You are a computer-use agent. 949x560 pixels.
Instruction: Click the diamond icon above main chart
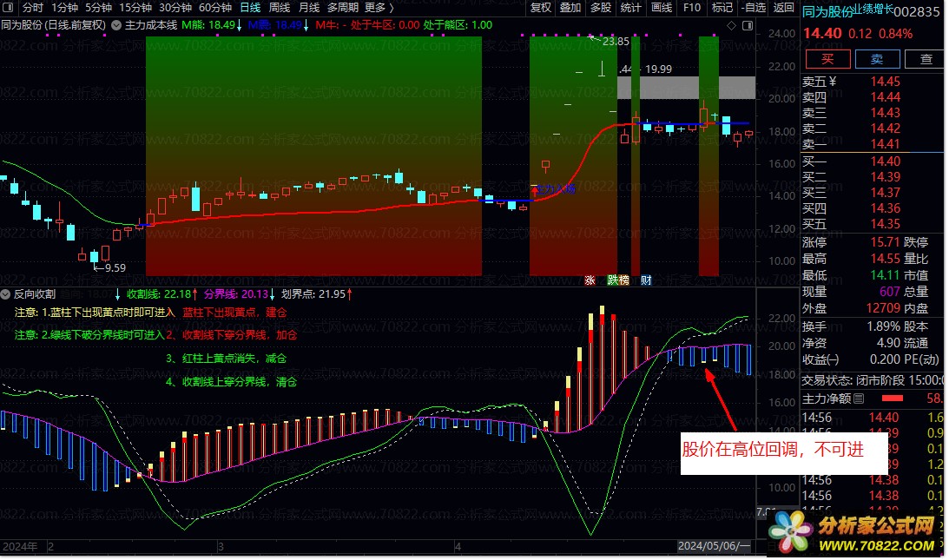pyautogui.click(x=732, y=25)
